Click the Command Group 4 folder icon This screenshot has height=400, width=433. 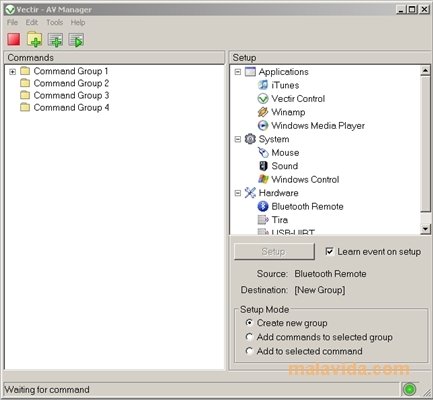(x=25, y=107)
